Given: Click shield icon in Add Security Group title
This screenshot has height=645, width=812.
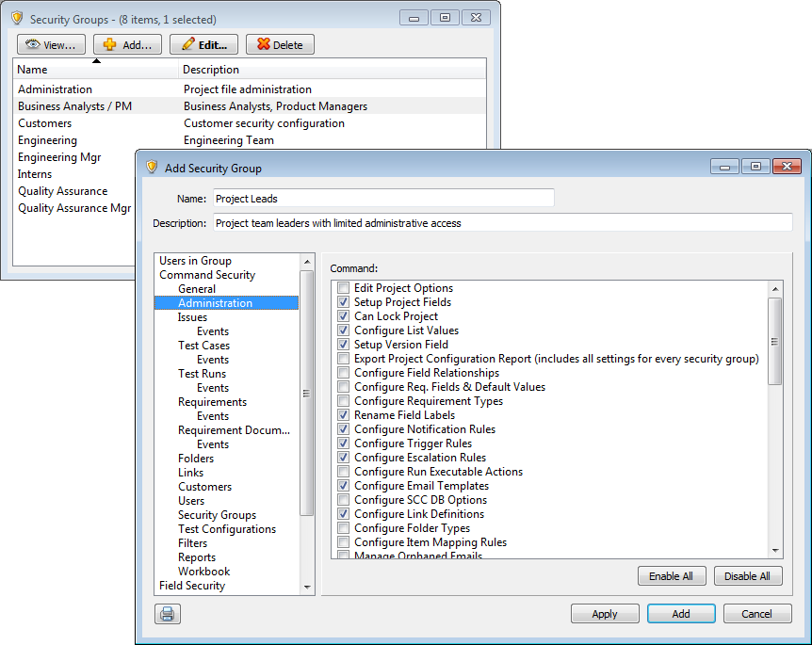Looking at the screenshot, I should (152, 168).
